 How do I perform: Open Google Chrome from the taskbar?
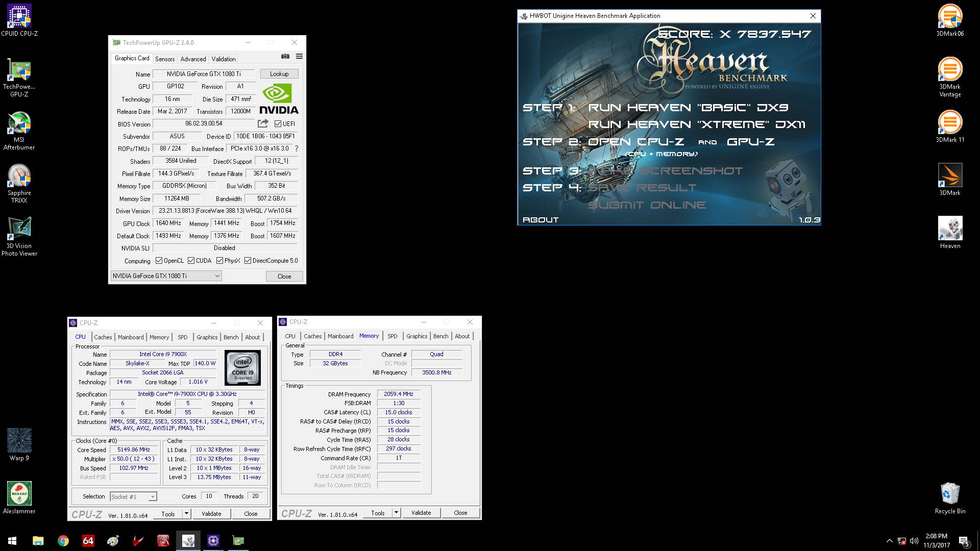pos(63,541)
